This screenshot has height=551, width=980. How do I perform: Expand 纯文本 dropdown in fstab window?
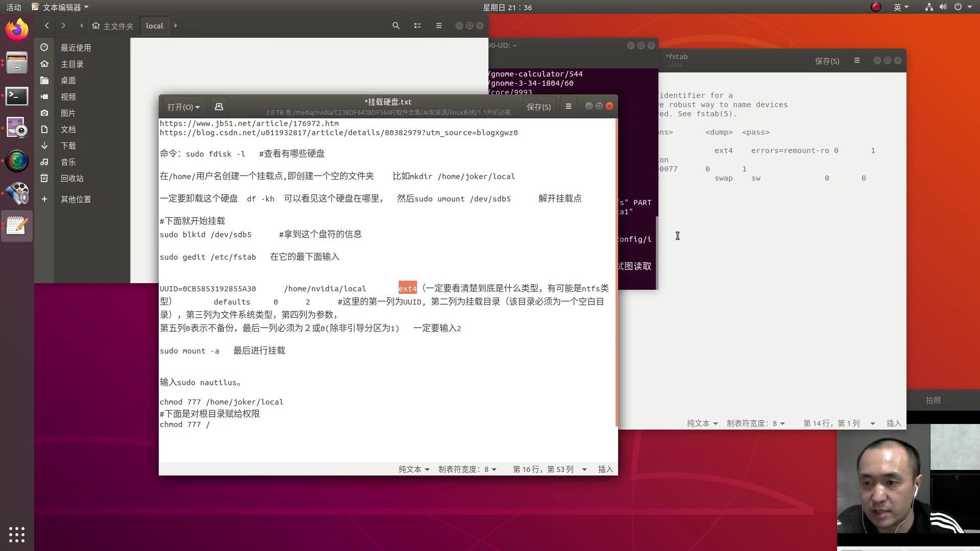point(702,423)
